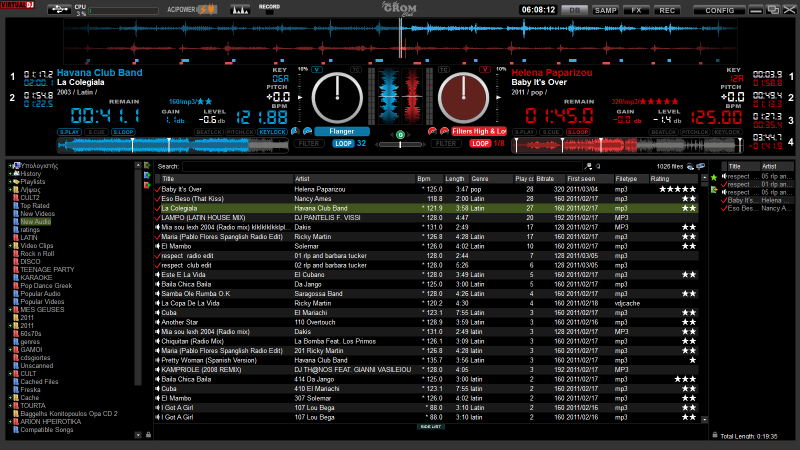Click the right deck pitch slider
The image size is (800, 450).
pyautogui.click(x=498, y=97)
